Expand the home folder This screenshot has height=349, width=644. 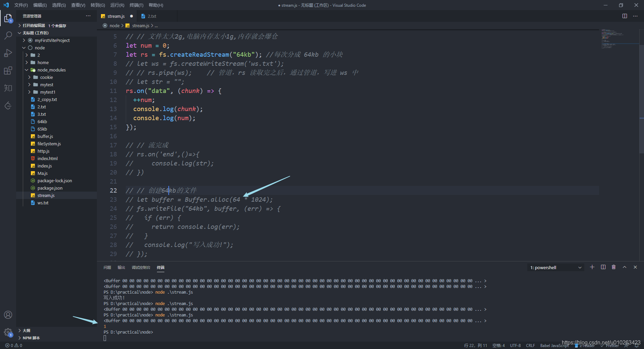pyautogui.click(x=26, y=62)
